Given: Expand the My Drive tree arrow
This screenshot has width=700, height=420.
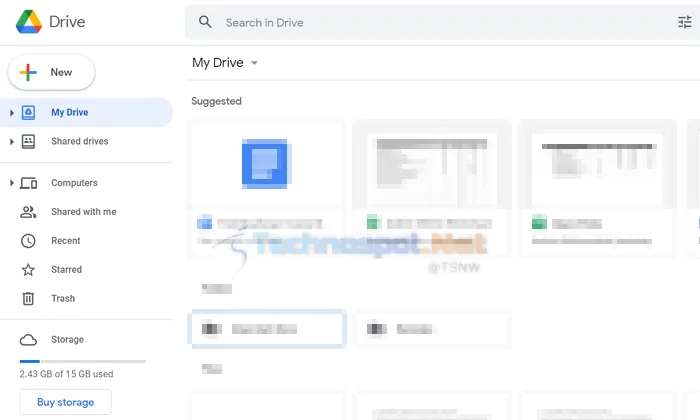Looking at the screenshot, I should coord(12,112).
